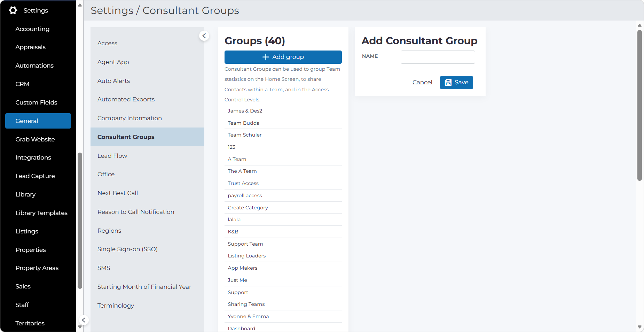
Task: Select the Just Me group
Action: pos(283,280)
